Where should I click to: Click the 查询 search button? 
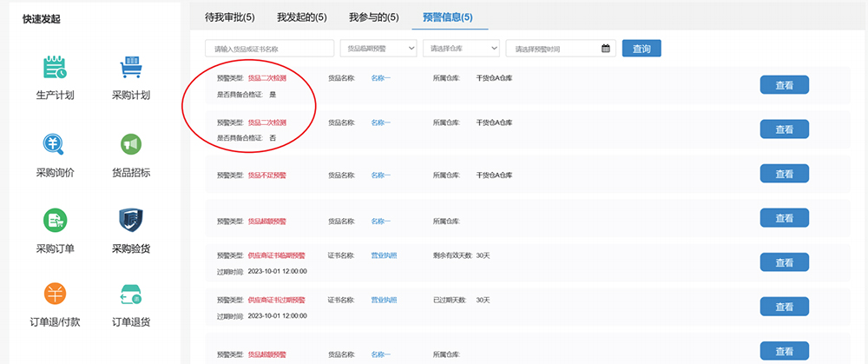click(x=641, y=48)
